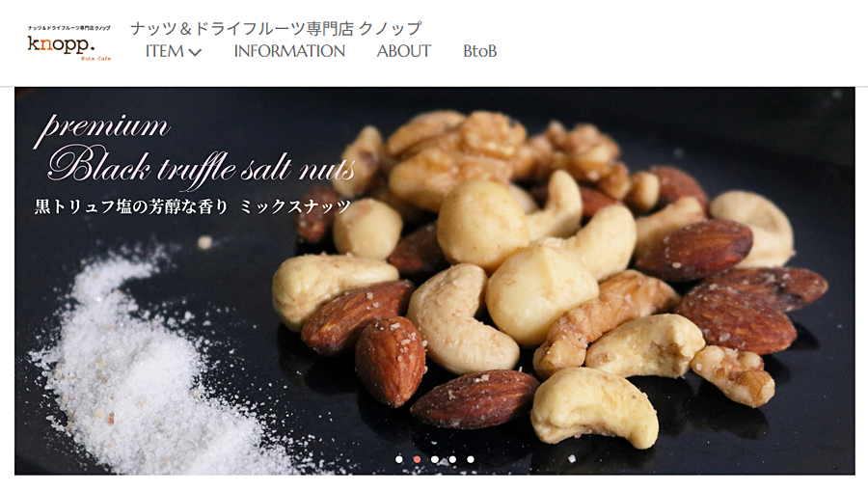Jump to the fourth carousel slide dot

coord(452,459)
